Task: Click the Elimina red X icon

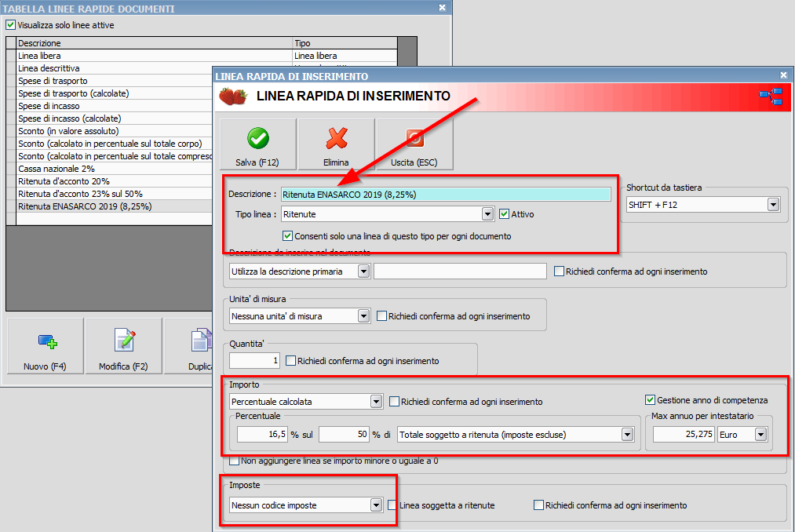Action: [336, 137]
